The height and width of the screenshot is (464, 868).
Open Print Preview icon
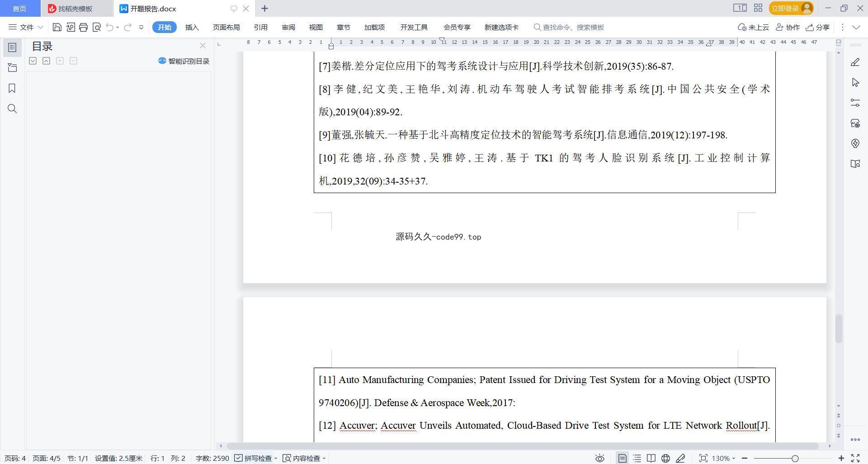tap(96, 27)
